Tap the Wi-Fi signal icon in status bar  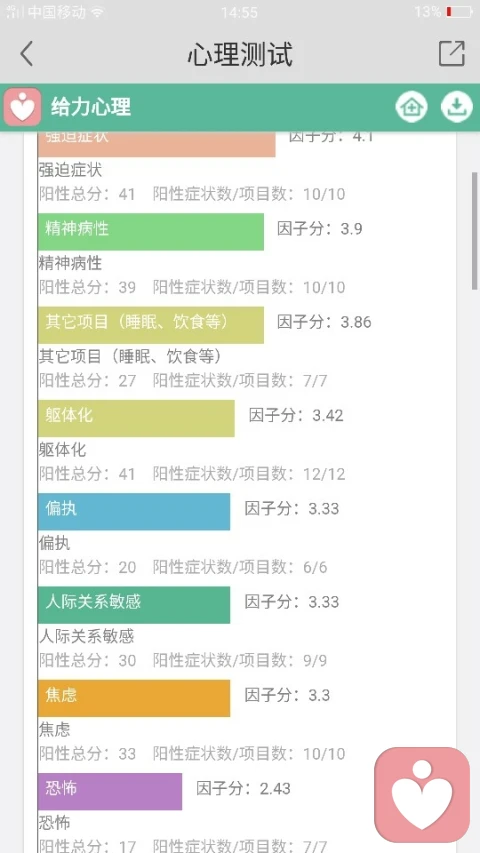98,12
